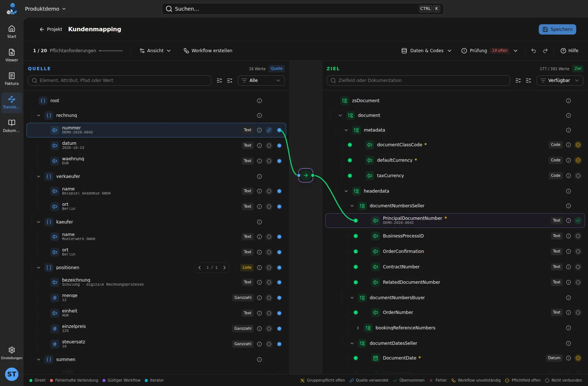Toggle status circle on datum row

269,146
